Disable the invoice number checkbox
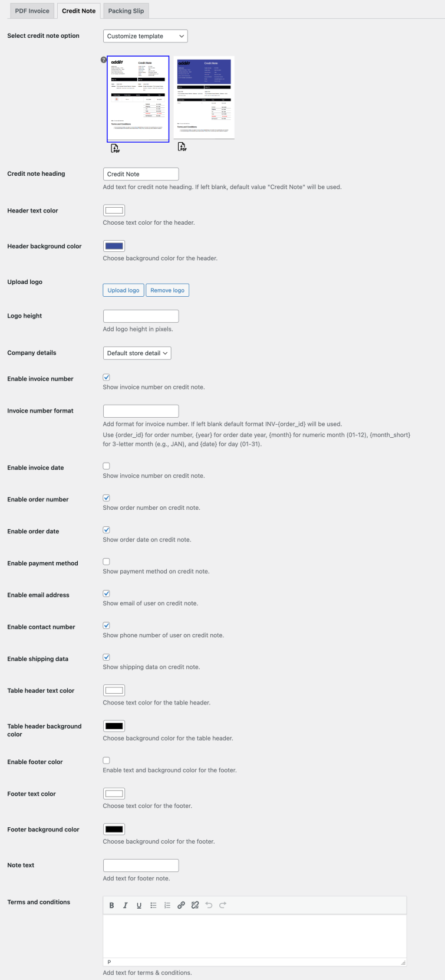445x980 pixels. click(x=107, y=377)
